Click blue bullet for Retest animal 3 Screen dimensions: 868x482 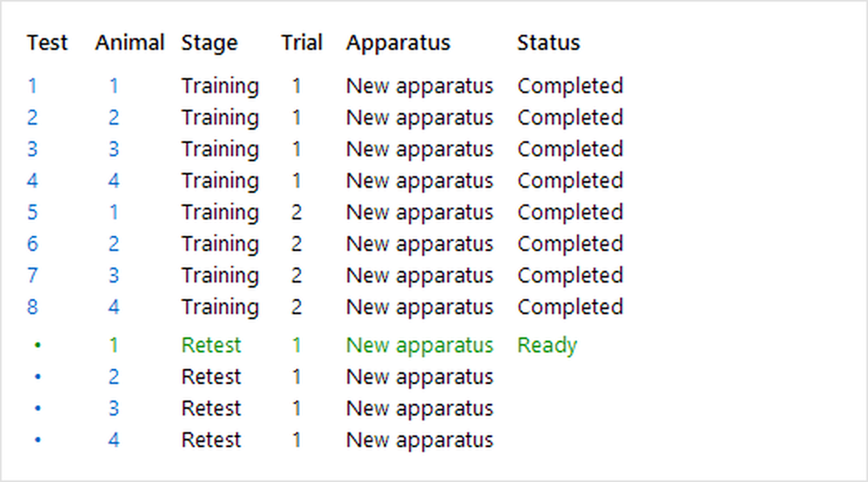tap(37, 408)
